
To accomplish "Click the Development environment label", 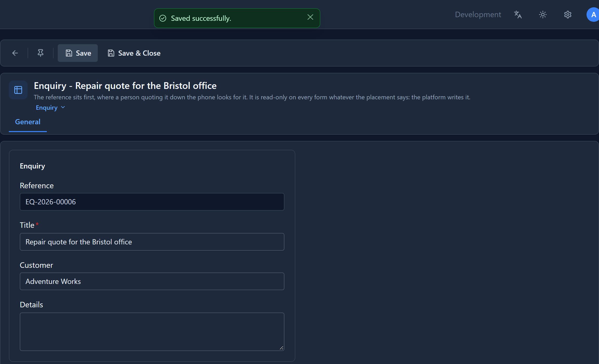I will tap(478, 15).
